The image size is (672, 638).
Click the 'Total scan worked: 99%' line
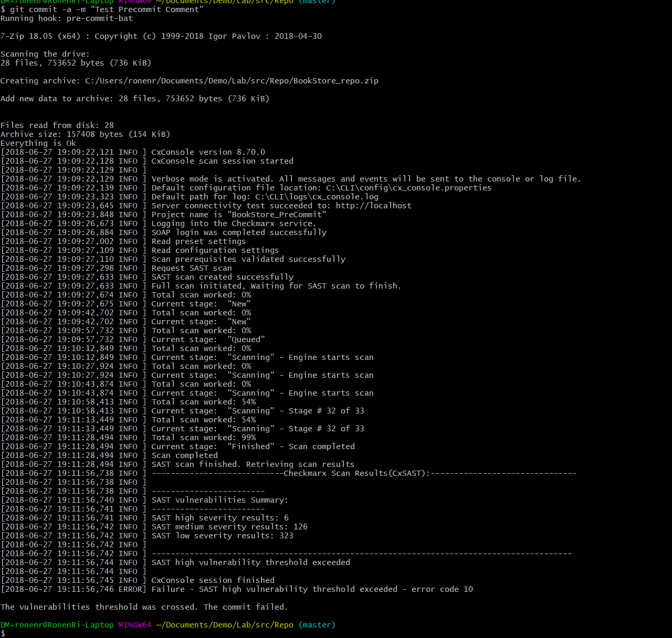coord(204,438)
